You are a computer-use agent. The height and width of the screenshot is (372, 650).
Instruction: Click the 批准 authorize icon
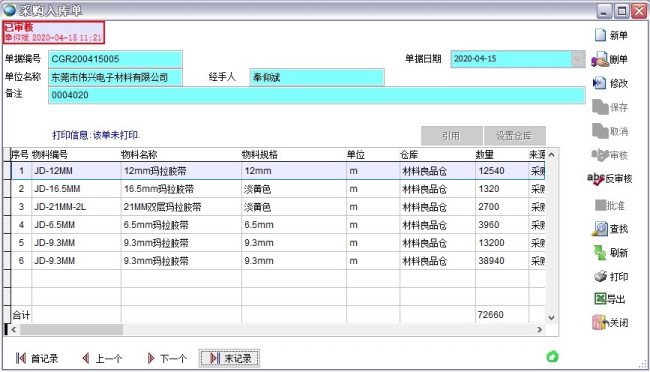point(601,205)
